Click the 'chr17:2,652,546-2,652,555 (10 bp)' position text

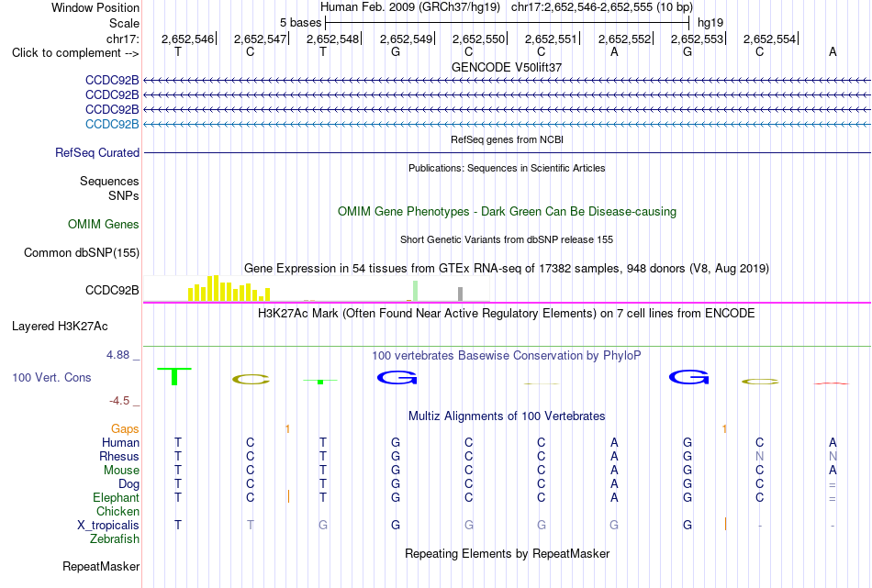pos(602,7)
